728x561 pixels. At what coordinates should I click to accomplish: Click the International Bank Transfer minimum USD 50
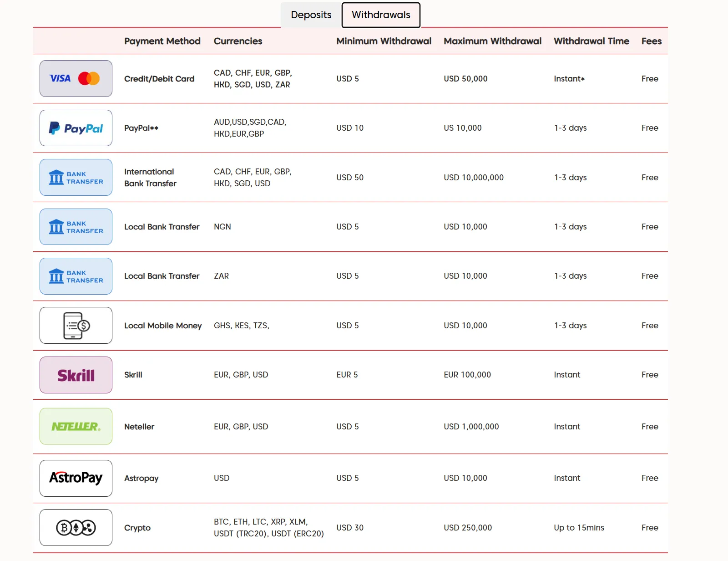tap(350, 178)
